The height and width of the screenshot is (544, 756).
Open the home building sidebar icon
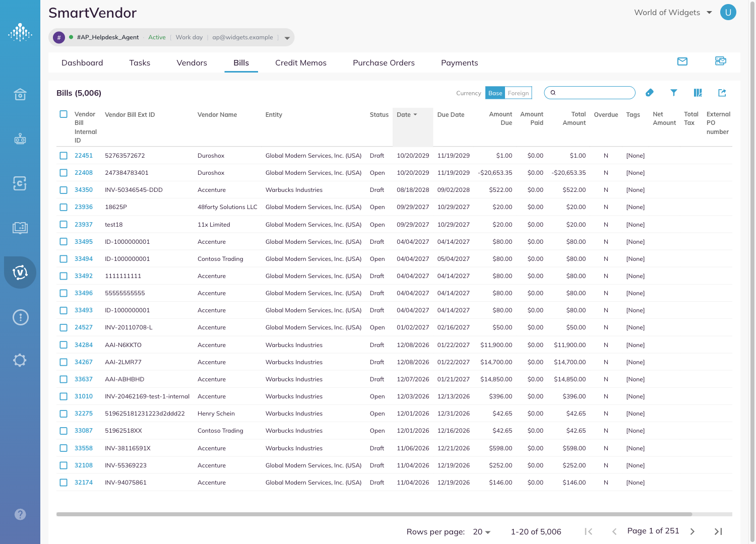20,94
